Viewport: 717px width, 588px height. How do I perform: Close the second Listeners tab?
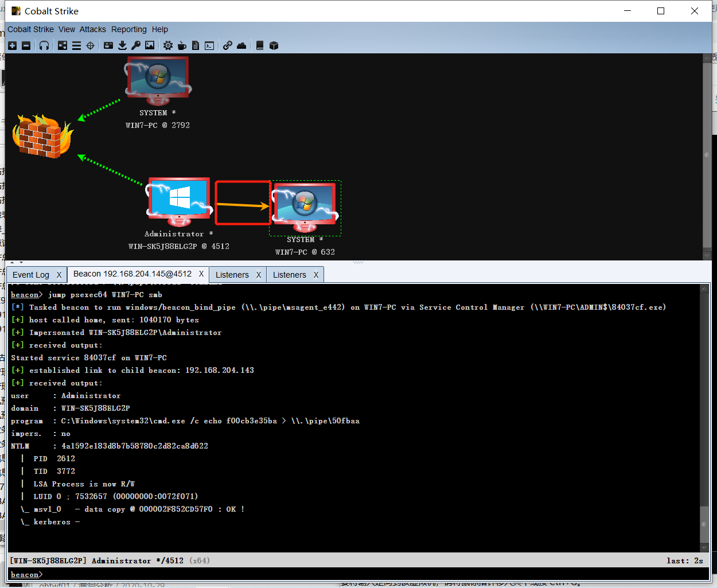tap(316, 275)
